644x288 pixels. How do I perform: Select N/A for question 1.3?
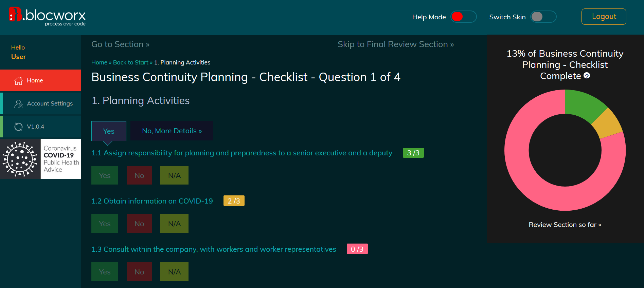(x=174, y=272)
